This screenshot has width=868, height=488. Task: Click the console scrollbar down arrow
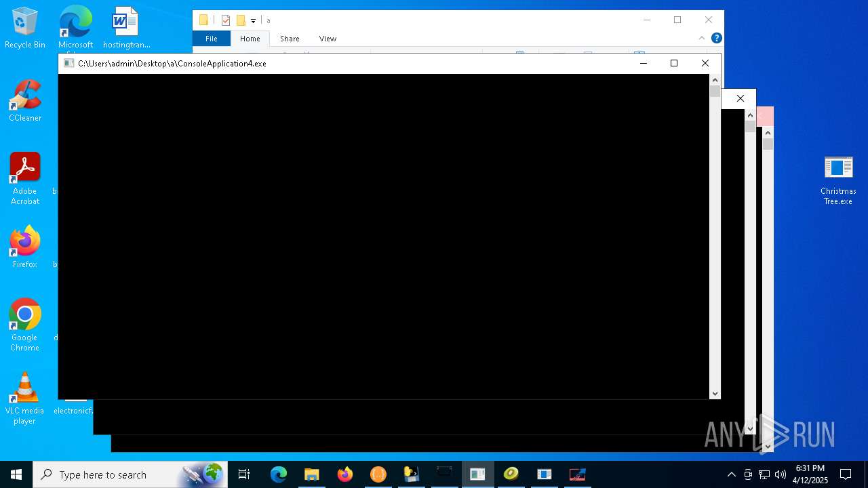[x=715, y=394]
